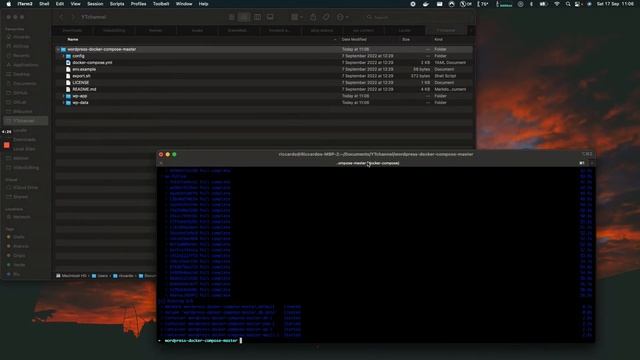640x360 pixels.
Task: Go forward in the Finder window
Action: [73, 17]
